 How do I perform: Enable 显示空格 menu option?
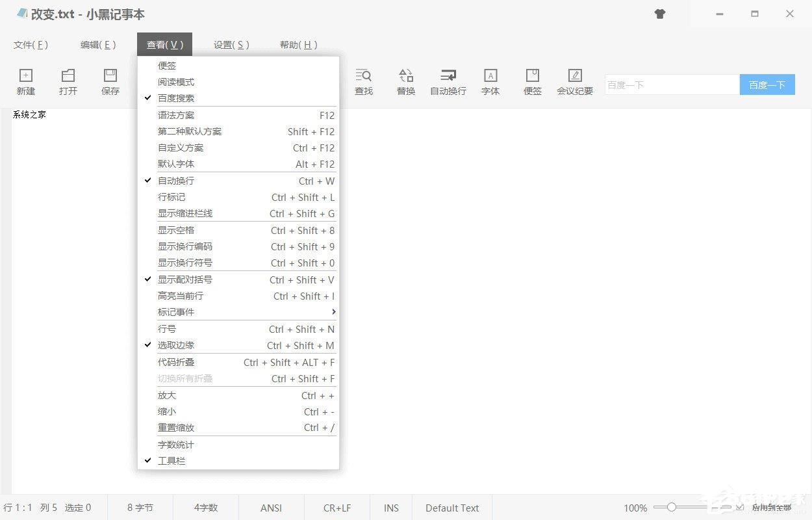coord(238,230)
